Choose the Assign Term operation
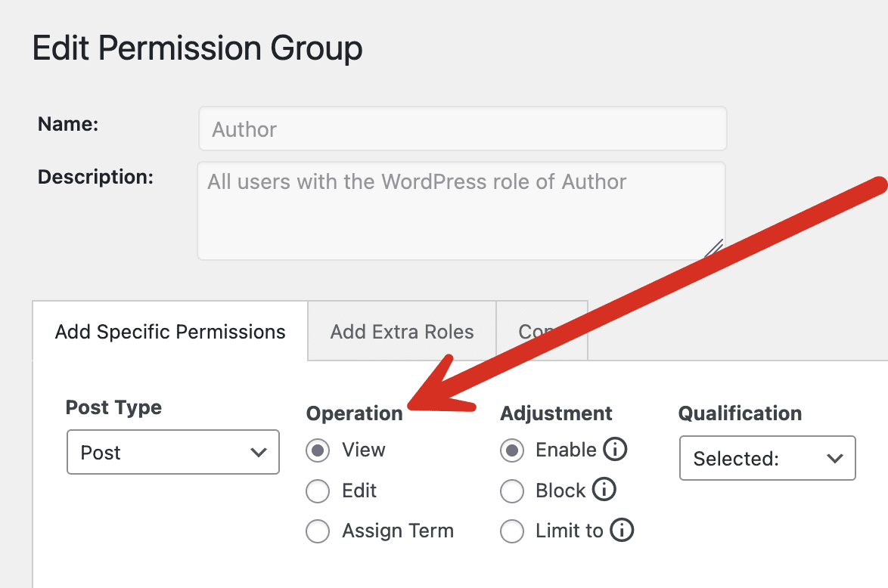888x588 pixels. [x=318, y=531]
